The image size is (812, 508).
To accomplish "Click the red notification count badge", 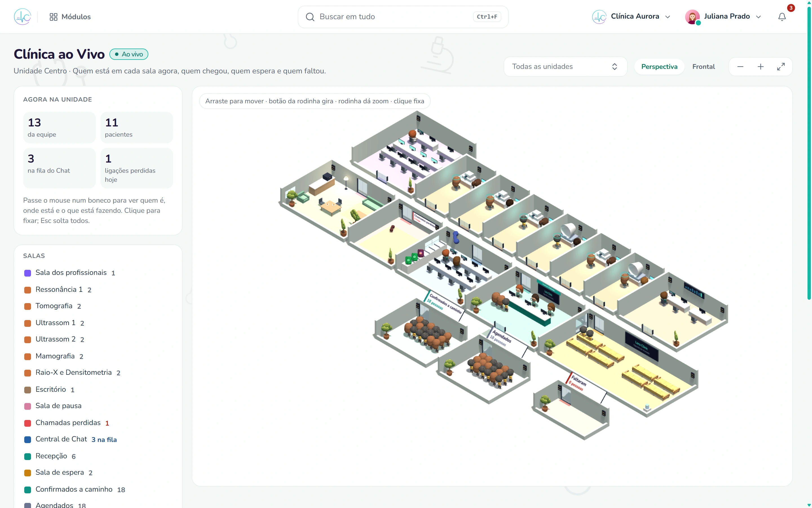I will [791, 8].
